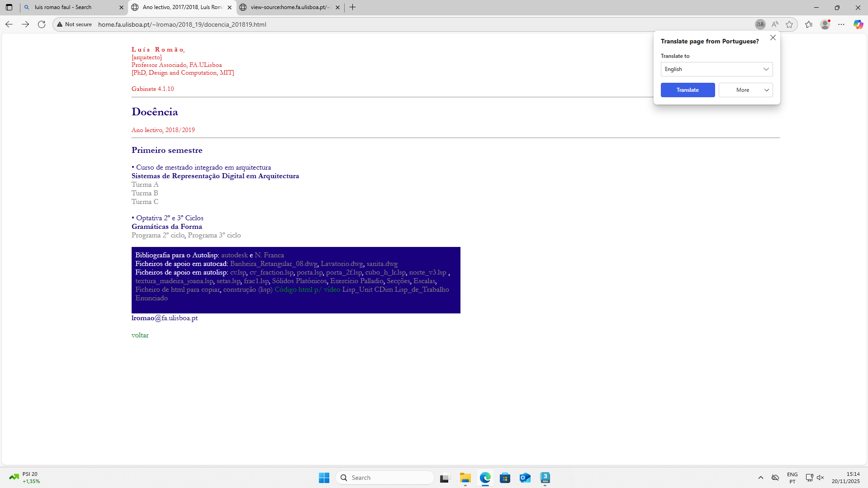Close the 'luis romao faul - Search' tab
This screenshot has width=868, height=488.
[121, 7]
